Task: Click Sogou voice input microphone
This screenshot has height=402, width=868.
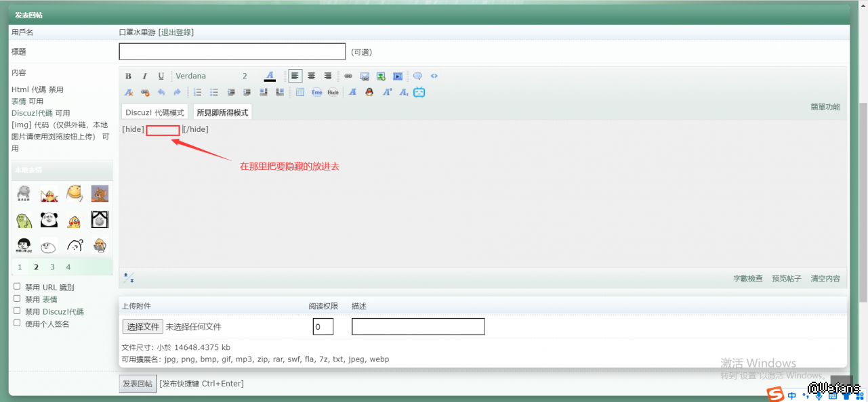Action: tap(818, 396)
